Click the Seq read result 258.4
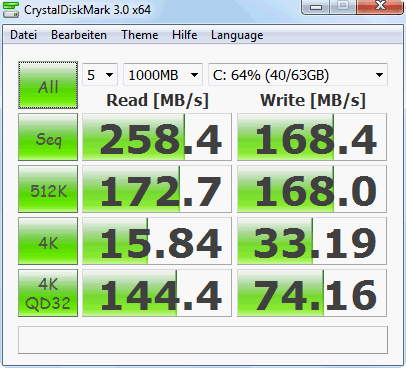Image resolution: width=406 pixels, height=368 pixels. [157, 137]
